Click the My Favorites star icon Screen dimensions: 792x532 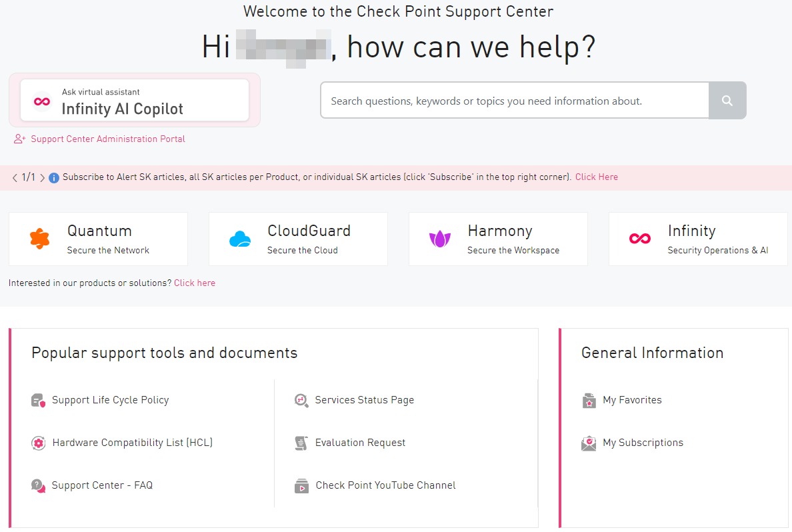click(x=589, y=400)
